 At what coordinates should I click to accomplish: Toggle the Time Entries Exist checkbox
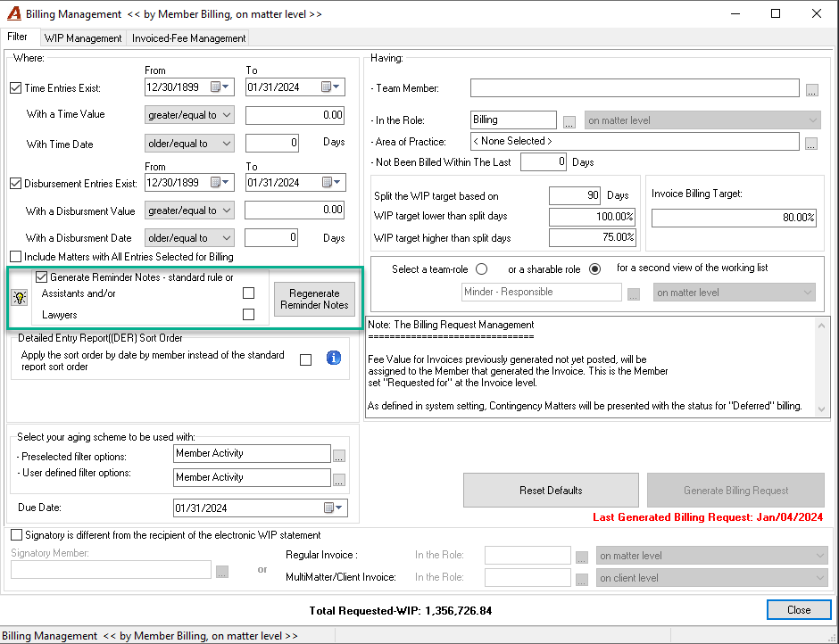click(16, 88)
